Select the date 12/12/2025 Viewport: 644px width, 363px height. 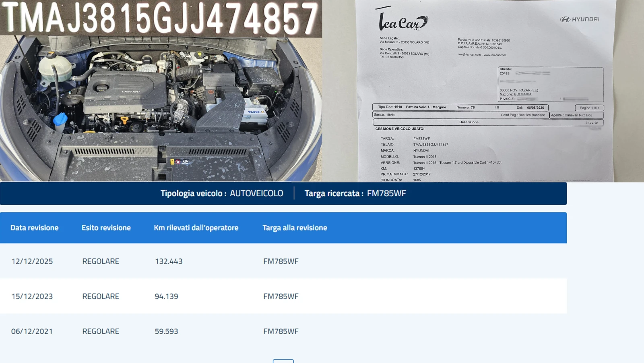point(32,261)
